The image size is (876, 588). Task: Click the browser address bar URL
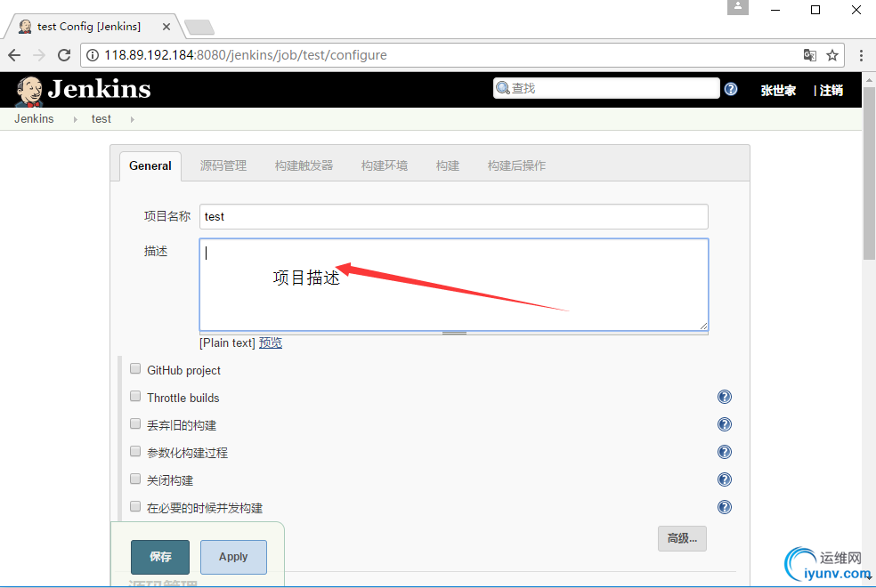point(246,55)
